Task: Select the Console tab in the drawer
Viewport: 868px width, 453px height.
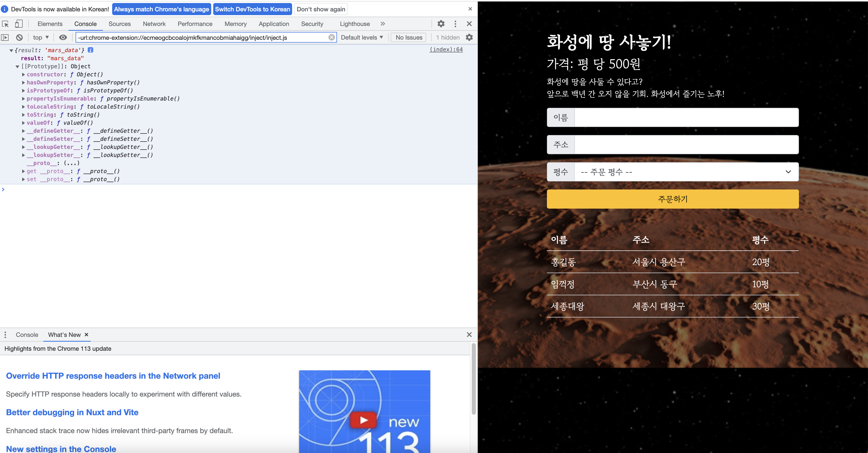Action: [27, 335]
